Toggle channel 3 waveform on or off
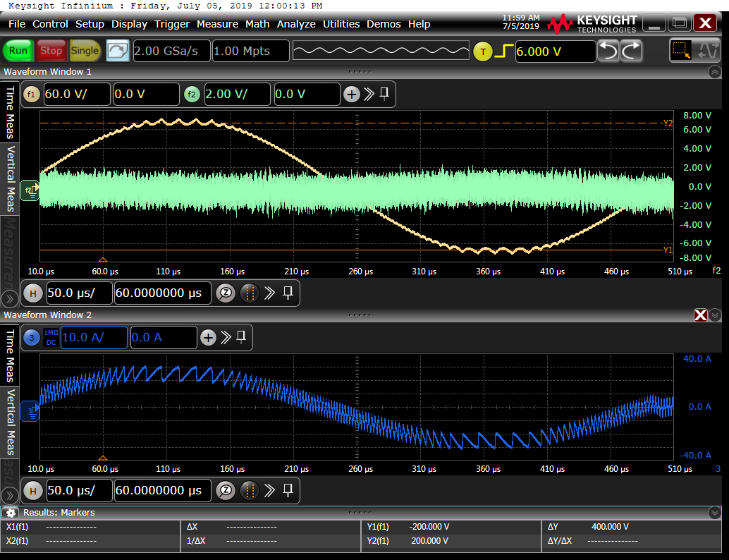 (32, 338)
